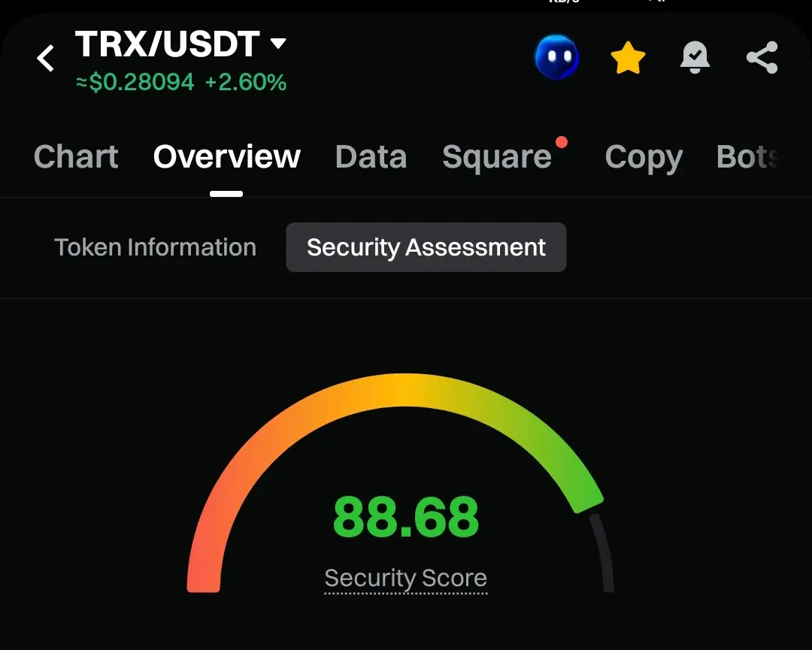Toggle the yellow favorite star

point(628,57)
